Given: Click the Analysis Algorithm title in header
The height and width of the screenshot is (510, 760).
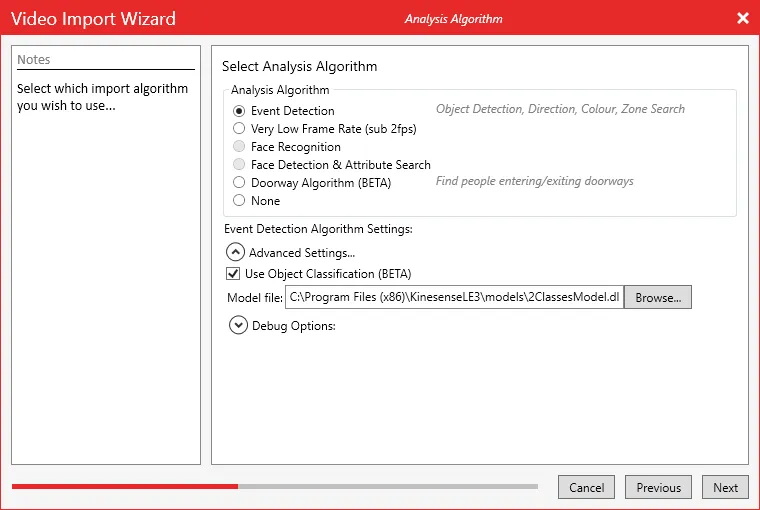Looking at the screenshot, I should 454,19.
